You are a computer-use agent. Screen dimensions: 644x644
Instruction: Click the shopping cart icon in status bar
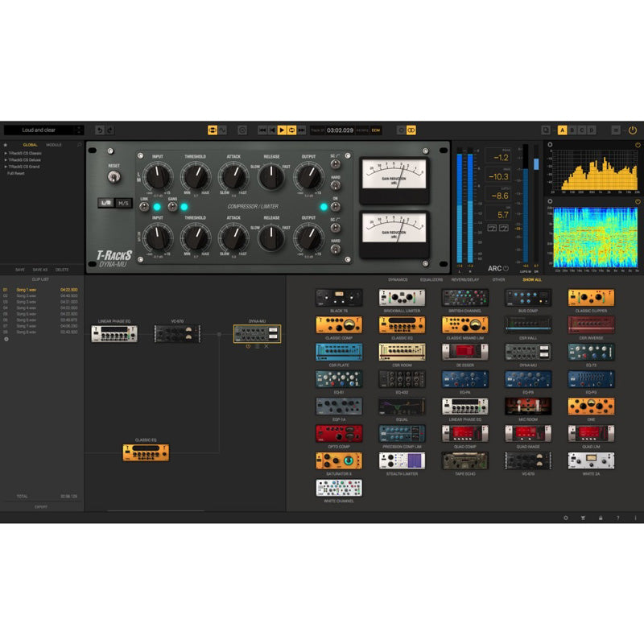(583, 518)
